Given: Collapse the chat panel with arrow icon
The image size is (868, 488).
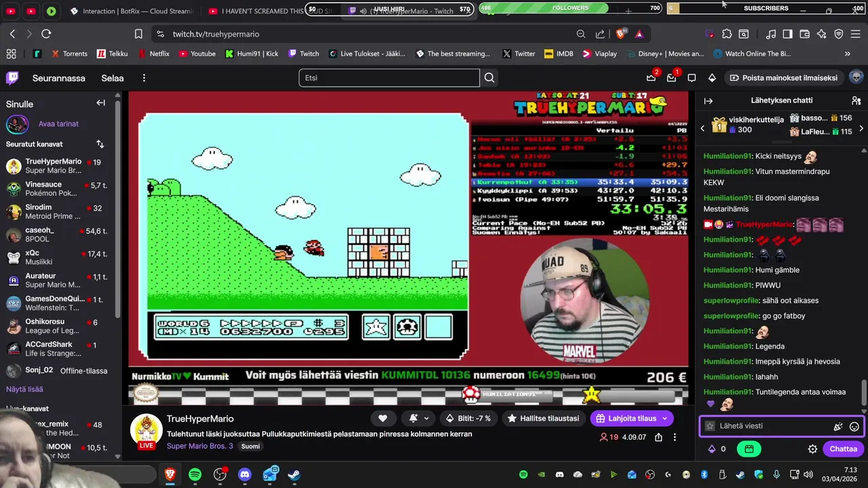Looking at the screenshot, I should point(709,100).
